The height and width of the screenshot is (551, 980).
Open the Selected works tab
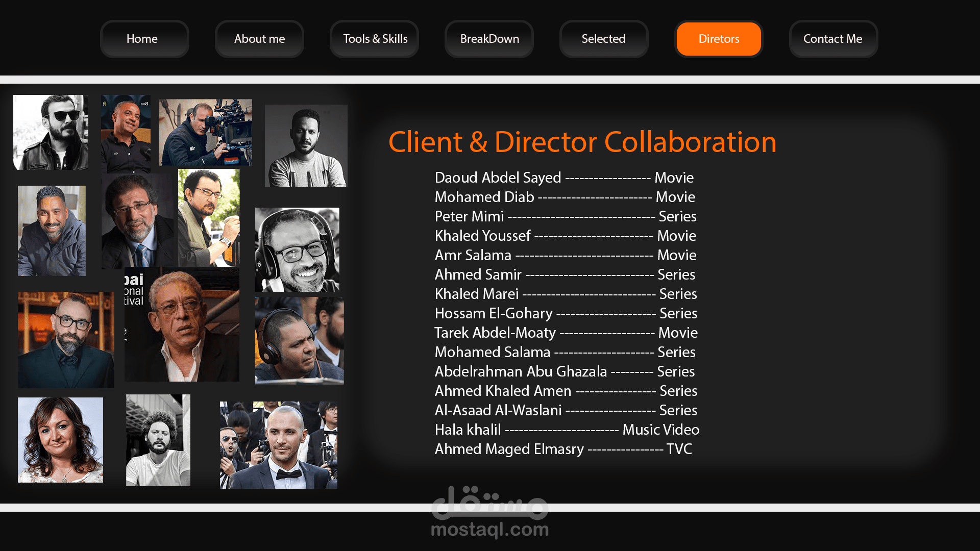[603, 39]
